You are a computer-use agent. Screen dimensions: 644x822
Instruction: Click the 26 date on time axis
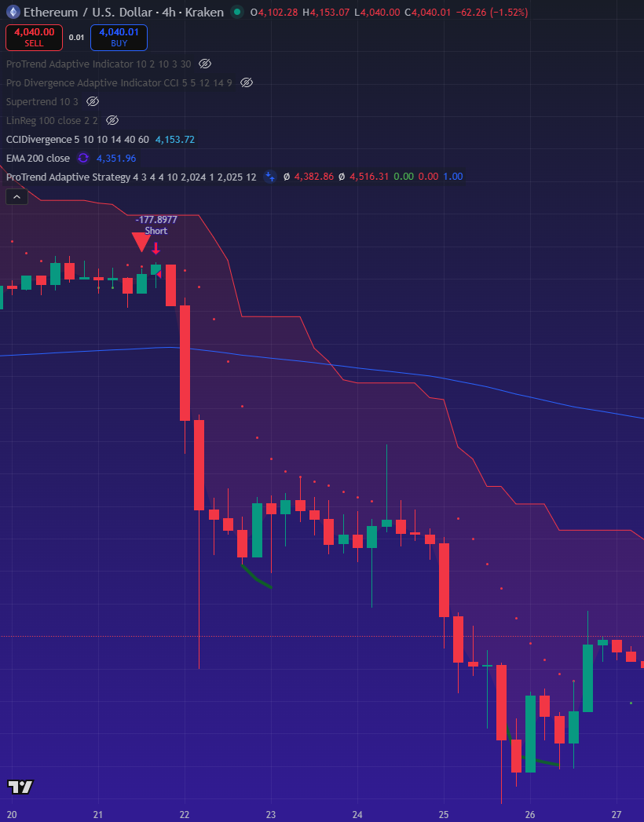point(529,816)
